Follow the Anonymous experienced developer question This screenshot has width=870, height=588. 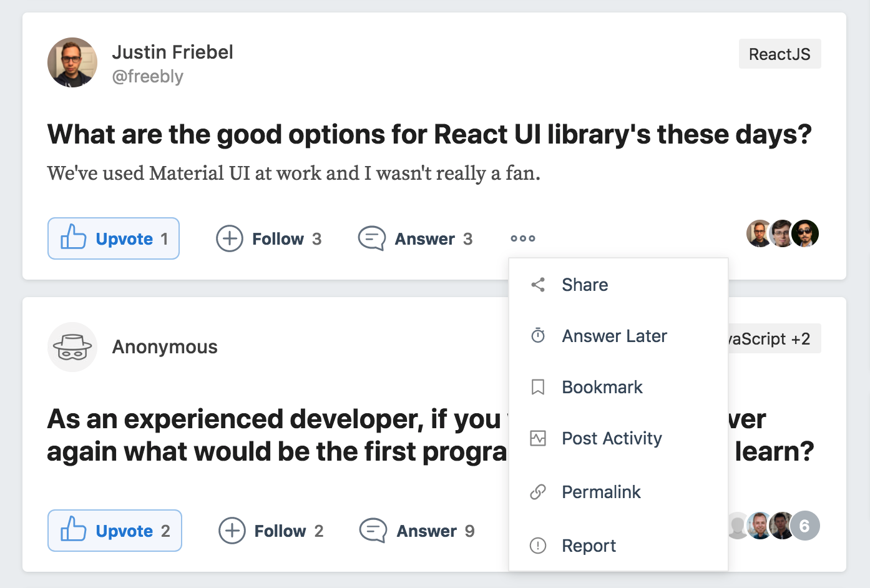click(x=271, y=531)
